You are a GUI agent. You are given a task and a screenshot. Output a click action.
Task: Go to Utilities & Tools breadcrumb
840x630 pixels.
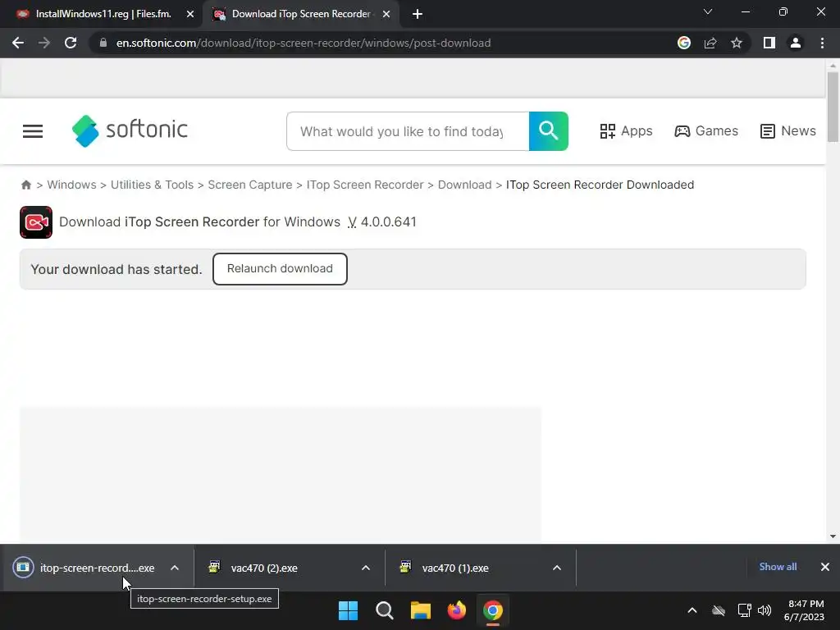[x=152, y=185]
